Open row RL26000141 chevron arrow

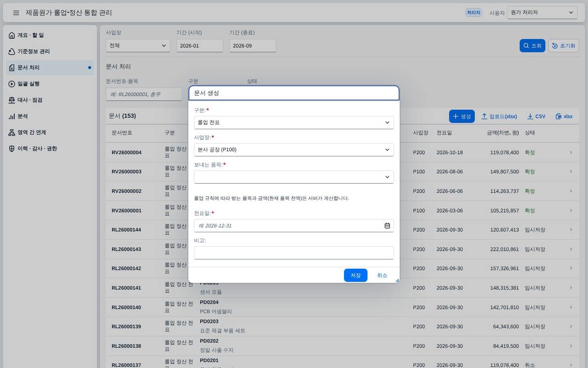point(571,287)
